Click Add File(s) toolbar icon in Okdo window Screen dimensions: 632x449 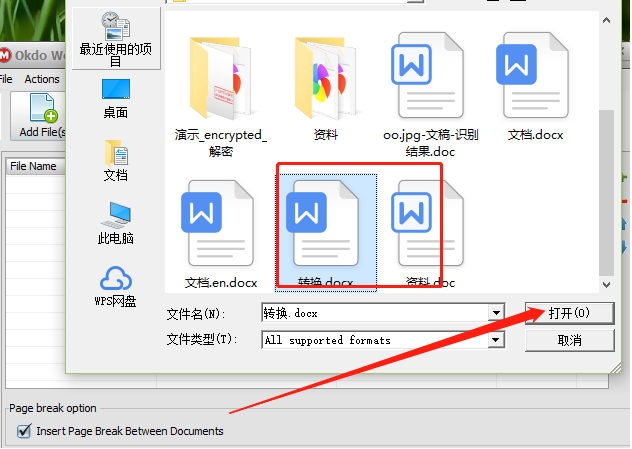coord(40,116)
